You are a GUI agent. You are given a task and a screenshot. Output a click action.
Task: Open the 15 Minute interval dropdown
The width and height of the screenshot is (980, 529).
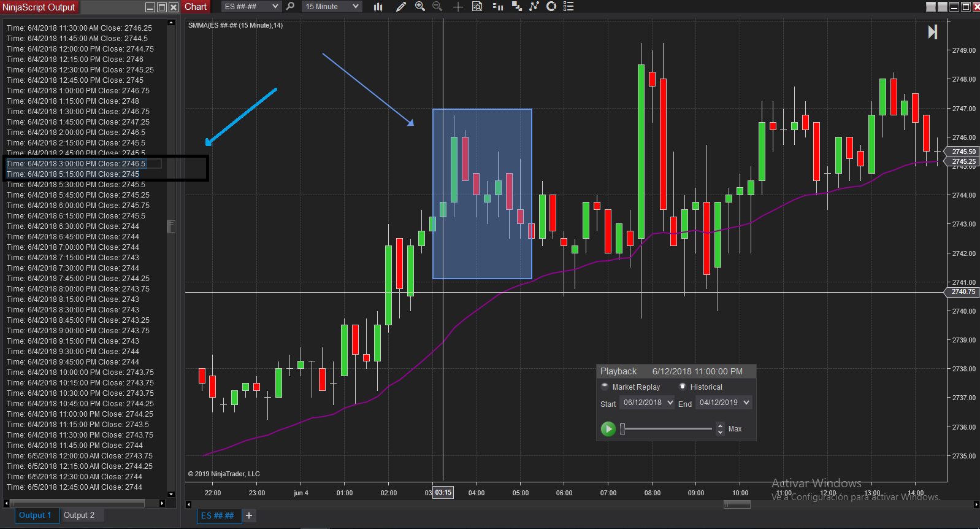pos(332,6)
